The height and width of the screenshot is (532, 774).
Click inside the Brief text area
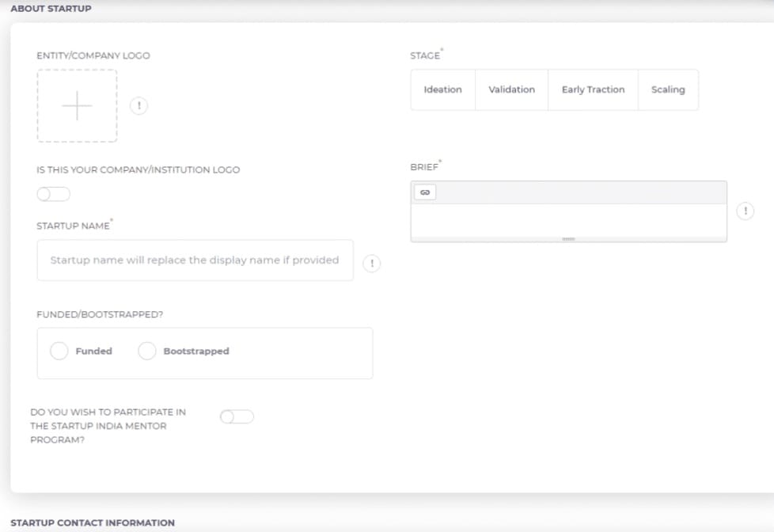tap(568, 219)
